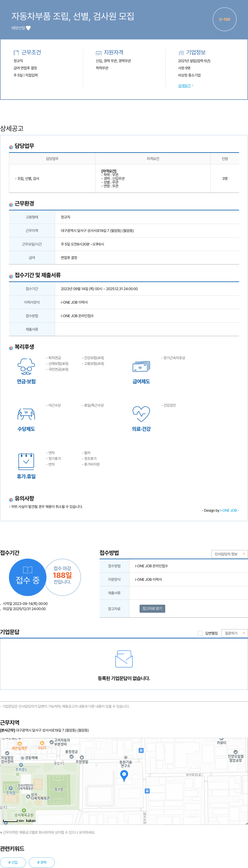
Task: Click the 2023년 09월 14일 application period text
Action: 99,289
